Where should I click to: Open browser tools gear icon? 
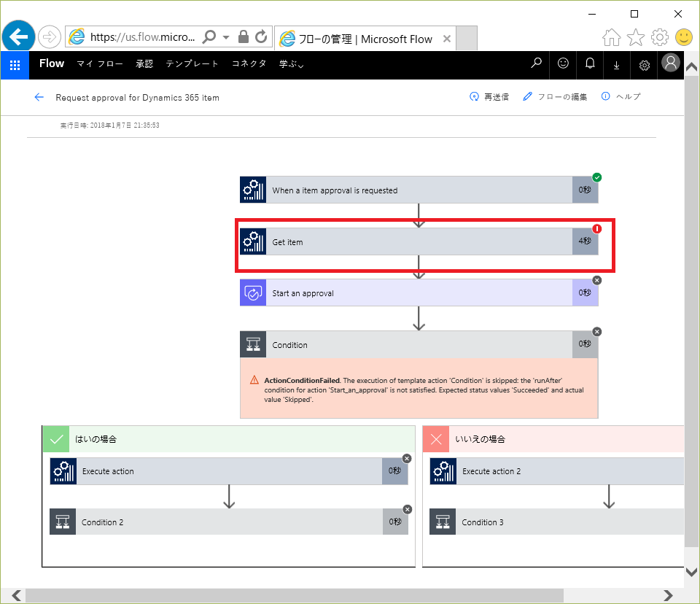660,37
